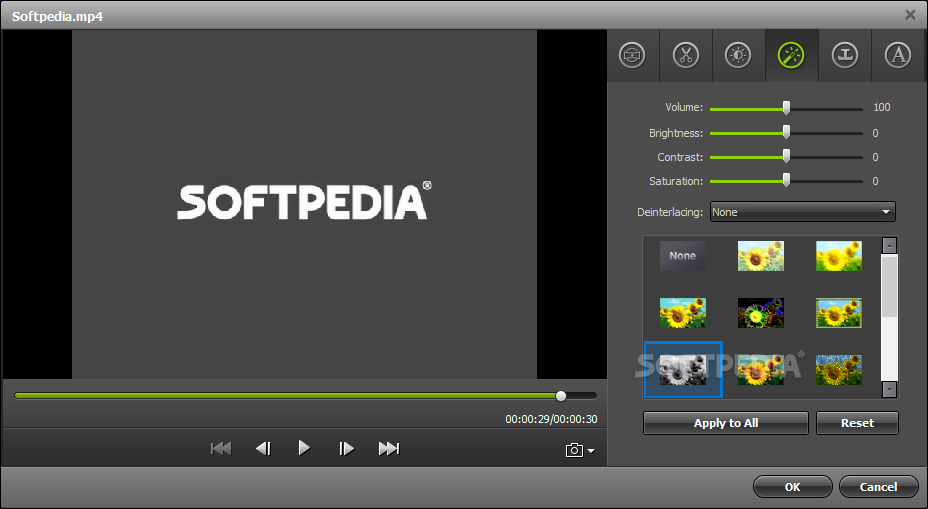Play the video

pyautogui.click(x=304, y=448)
